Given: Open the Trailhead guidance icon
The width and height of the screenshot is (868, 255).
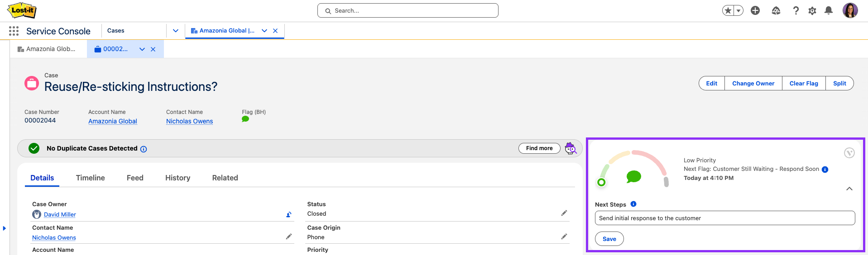Looking at the screenshot, I should [776, 10].
